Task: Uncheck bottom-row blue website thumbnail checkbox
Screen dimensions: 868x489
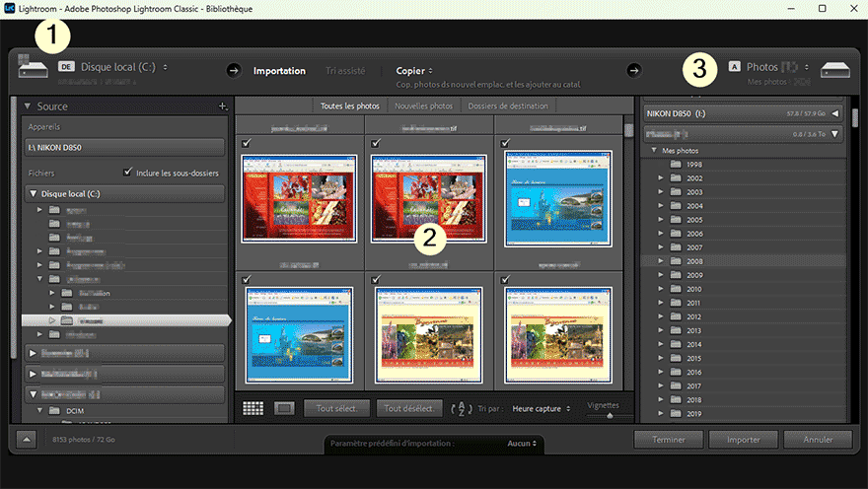Action: [247, 279]
